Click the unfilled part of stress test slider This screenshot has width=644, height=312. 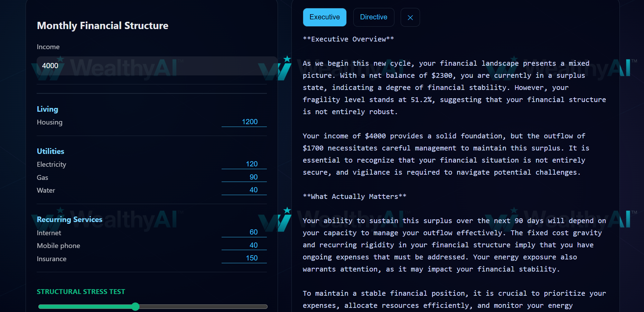click(x=203, y=306)
